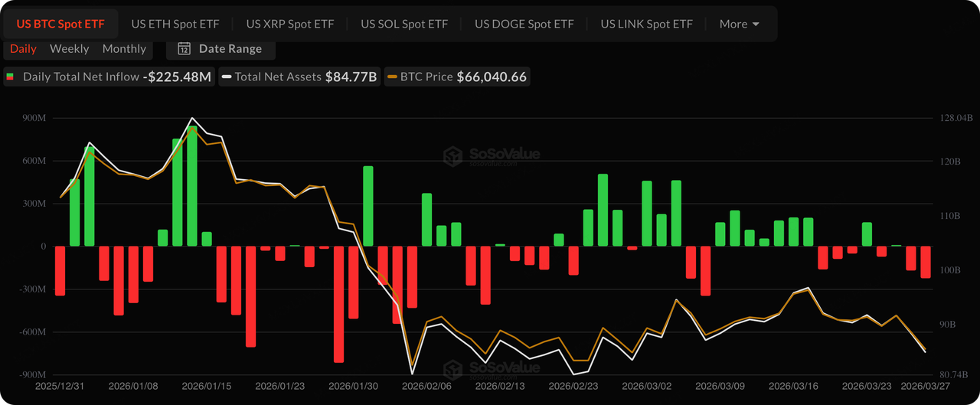Open the More ETF categories dropdown
Viewport: 980px width, 405px height.
[739, 24]
